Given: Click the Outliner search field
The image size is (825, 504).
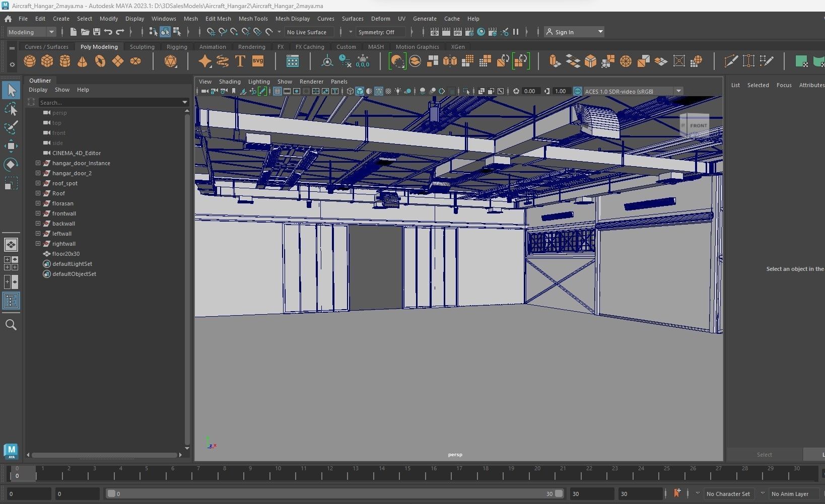Looking at the screenshot, I should [110, 102].
